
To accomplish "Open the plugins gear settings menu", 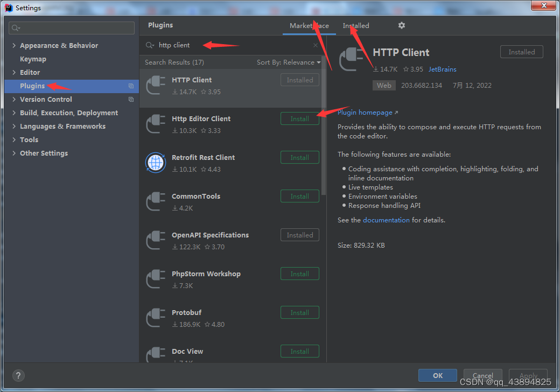I will (402, 25).
